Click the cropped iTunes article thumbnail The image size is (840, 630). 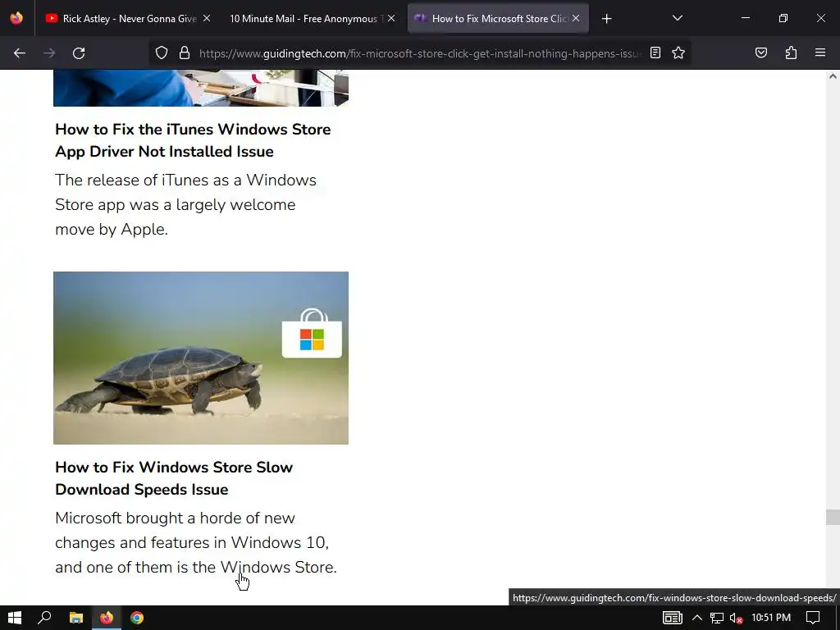[201, 88]
